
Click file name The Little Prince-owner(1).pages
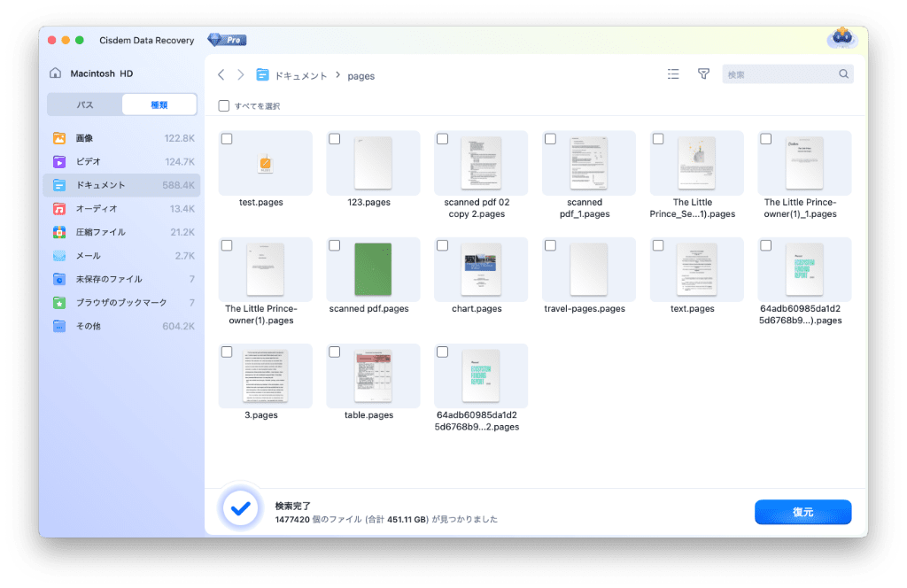click(x=261, y=314)
